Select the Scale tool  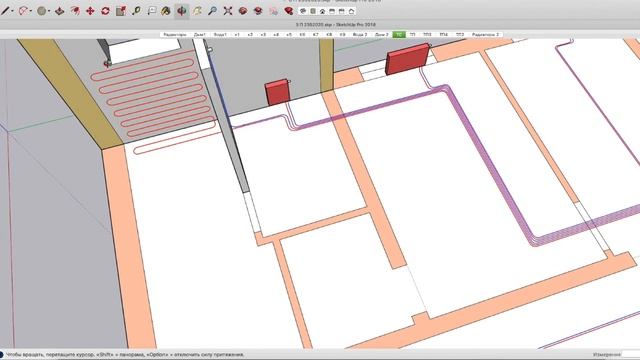120,11
